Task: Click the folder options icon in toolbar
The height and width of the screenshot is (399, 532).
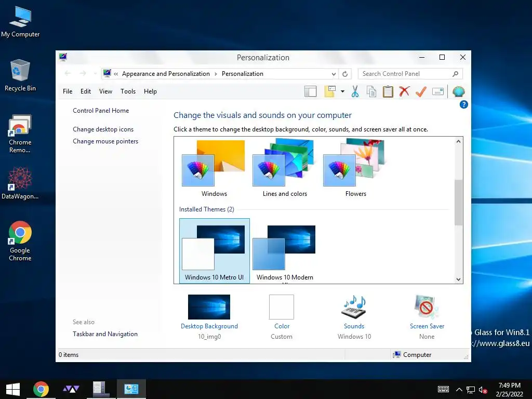Action: coord(330,91)
